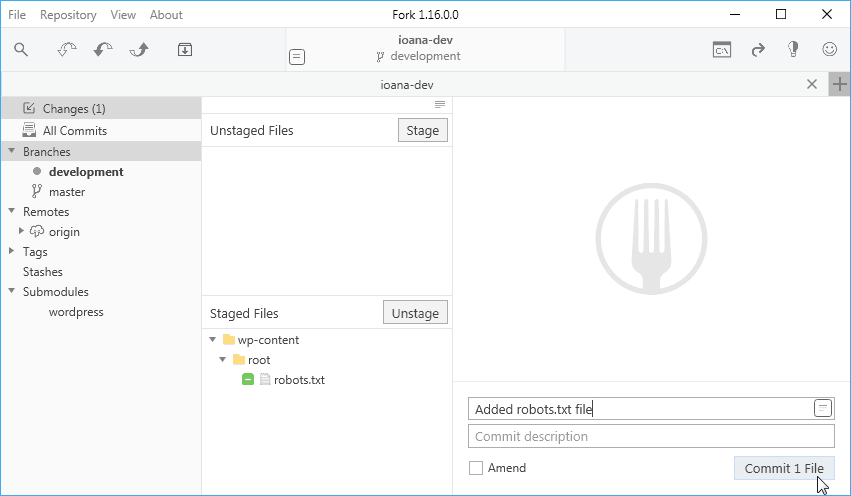Click the Stage button
The image size is (851, 496).
tap(423, 130)
